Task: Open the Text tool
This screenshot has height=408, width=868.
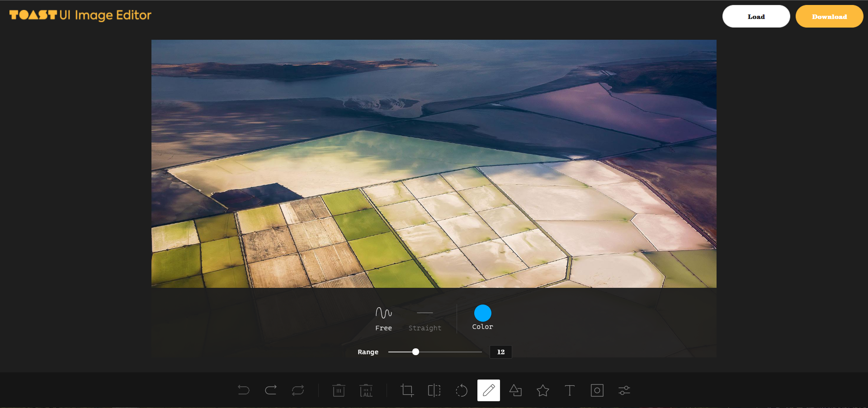Action: pos(570,390)
